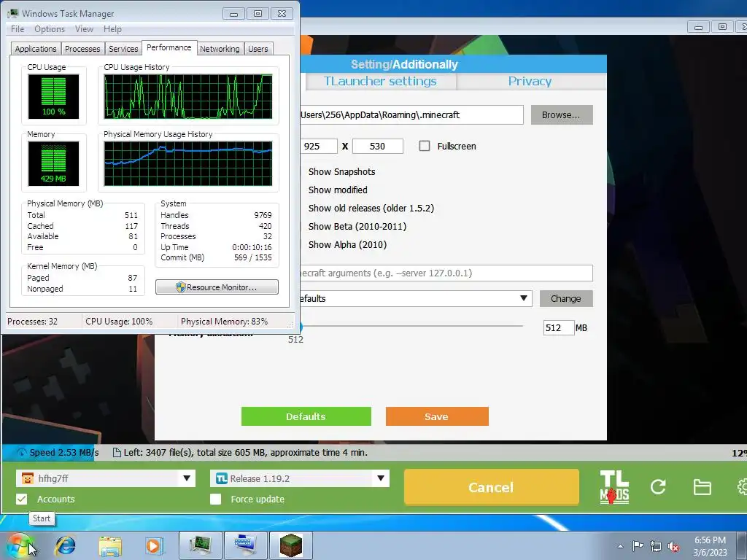Click the Change button
The height and width of the screenshot is (560, 747).
click(x=566, y=298)
